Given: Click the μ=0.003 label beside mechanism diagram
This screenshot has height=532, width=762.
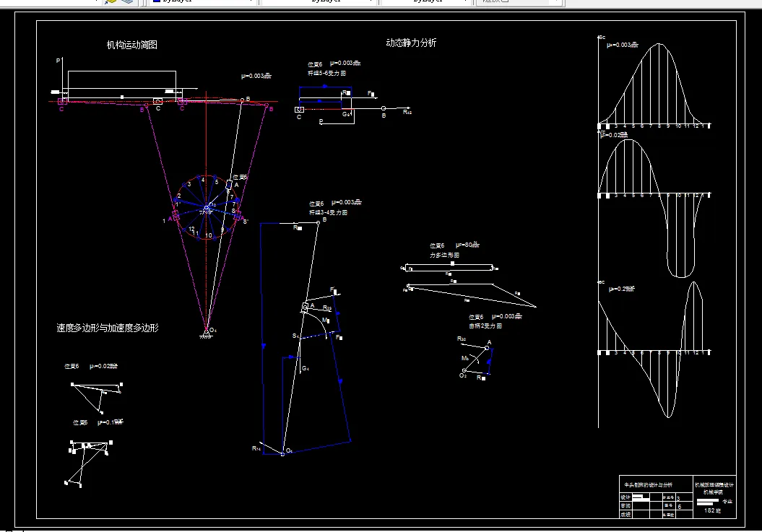Looking at the screenshot, I should 256,77.
